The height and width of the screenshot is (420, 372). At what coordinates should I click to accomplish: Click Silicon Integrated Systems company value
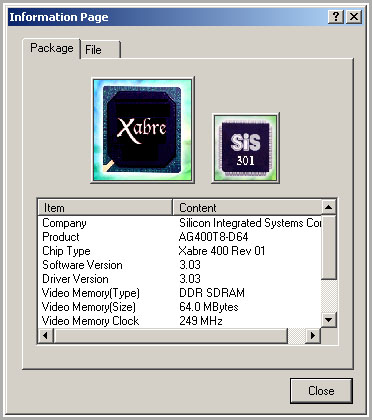(250, 223)
